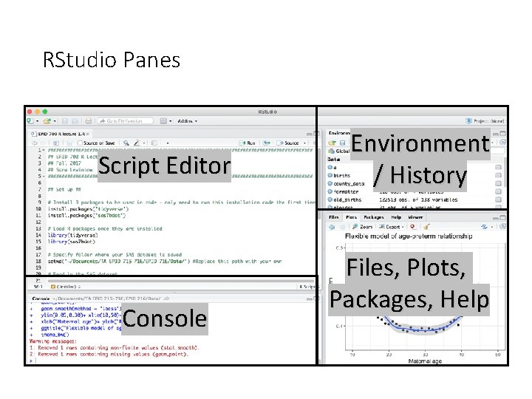Click the Console tab label
Viewport: 532px width, 399px height.
(x=41, y=299)
